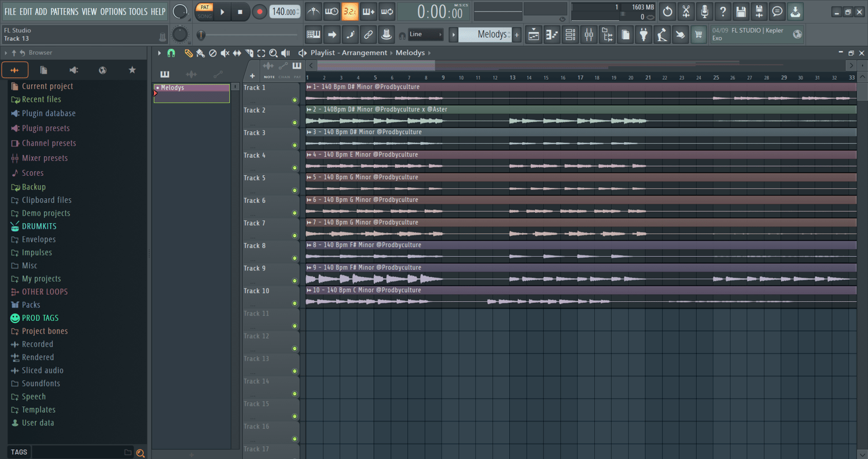The width and height of the screenshot is (868, 459).
Task: Select the Mute tool in playlist toolbar
Action: tap(225, 53)
